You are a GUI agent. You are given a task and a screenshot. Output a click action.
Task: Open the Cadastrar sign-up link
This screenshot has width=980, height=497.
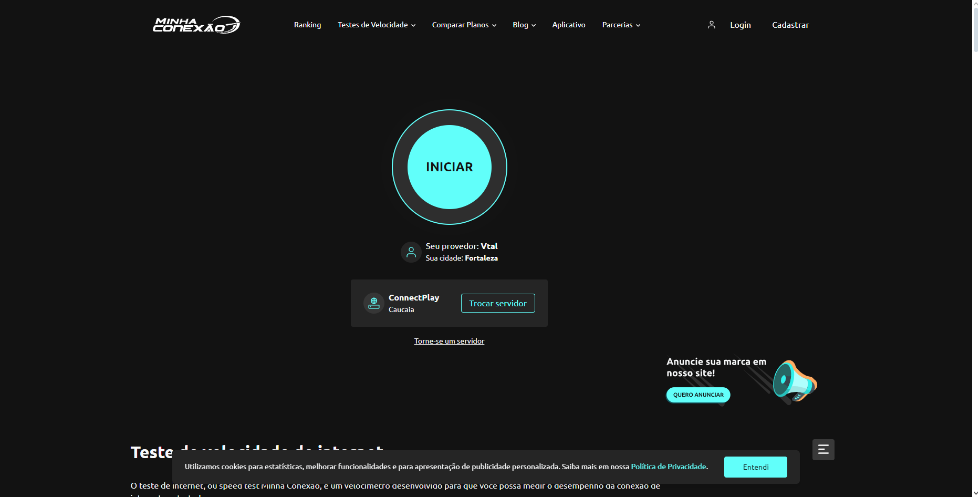[x=790, y=25]
